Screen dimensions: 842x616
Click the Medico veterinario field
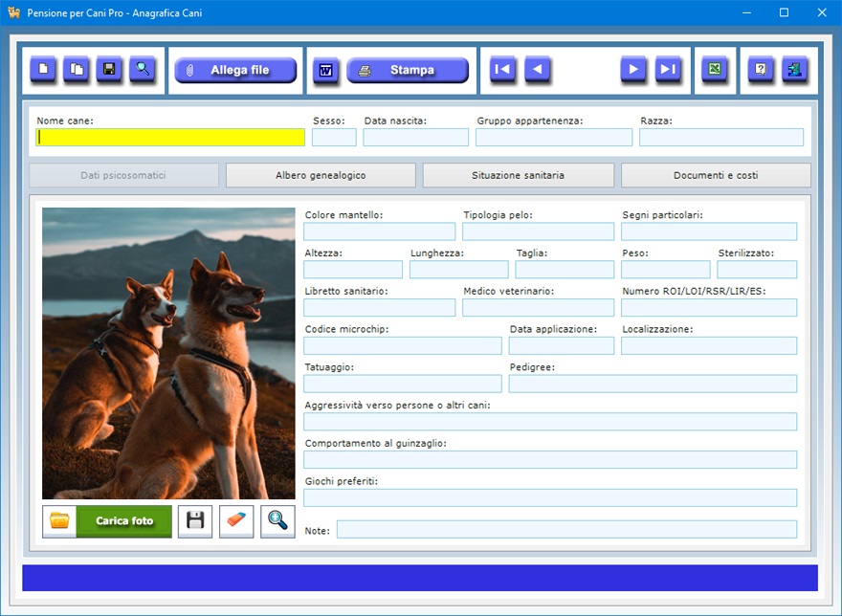pyautogui.click(x=538, y=308)
